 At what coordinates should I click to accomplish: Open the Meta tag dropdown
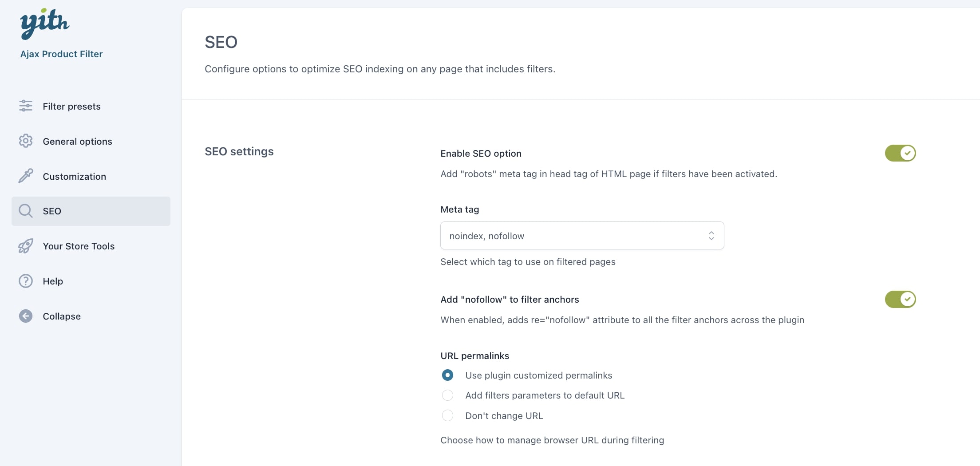pos(581,236)
